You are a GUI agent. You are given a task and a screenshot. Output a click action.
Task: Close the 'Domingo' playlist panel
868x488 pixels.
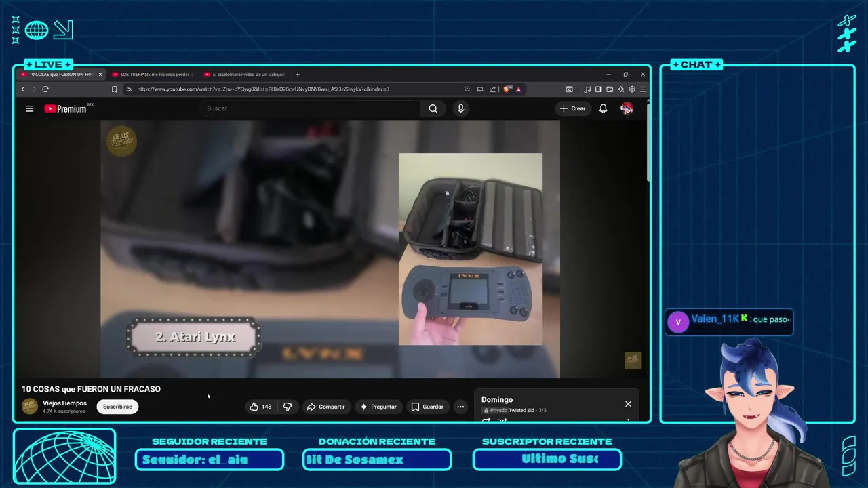point(628,404)
